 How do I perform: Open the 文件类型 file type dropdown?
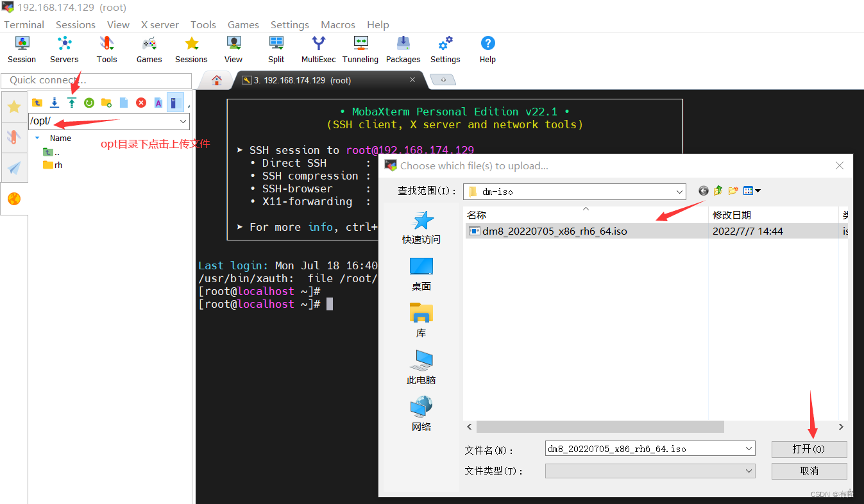click(x=750, y=471)
